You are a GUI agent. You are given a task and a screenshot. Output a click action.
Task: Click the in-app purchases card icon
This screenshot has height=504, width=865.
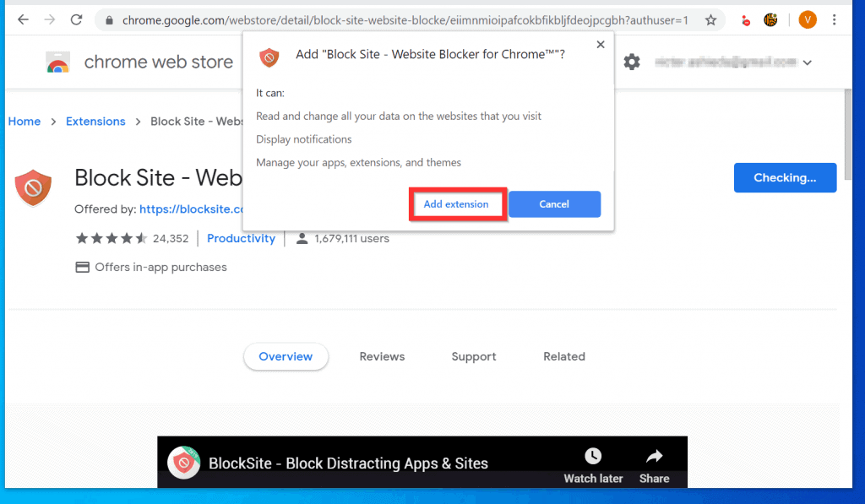coord(82,268)
